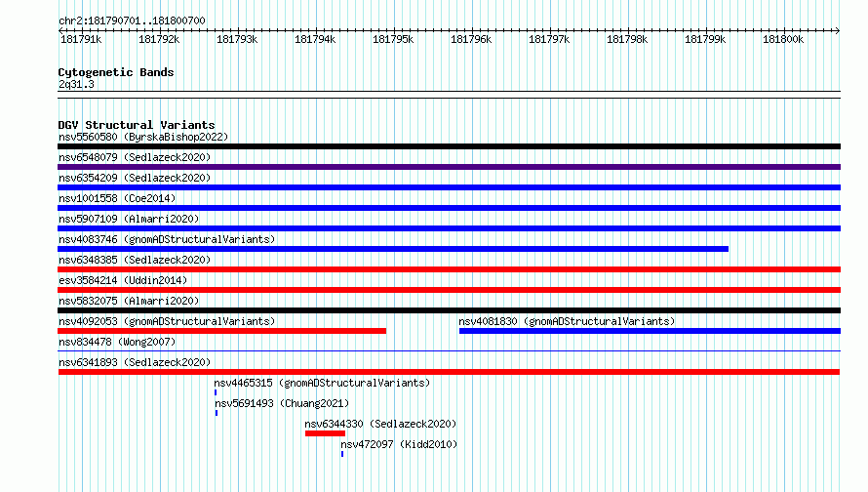Image resolution: width=868 pixels, height=492 pixels.
Task: Click the 181796k ruler label
Action: (471, 39)
